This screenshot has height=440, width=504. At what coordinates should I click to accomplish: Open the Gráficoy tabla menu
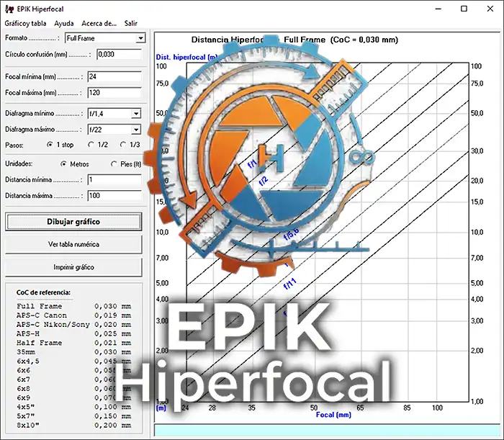tap(25, 24)
